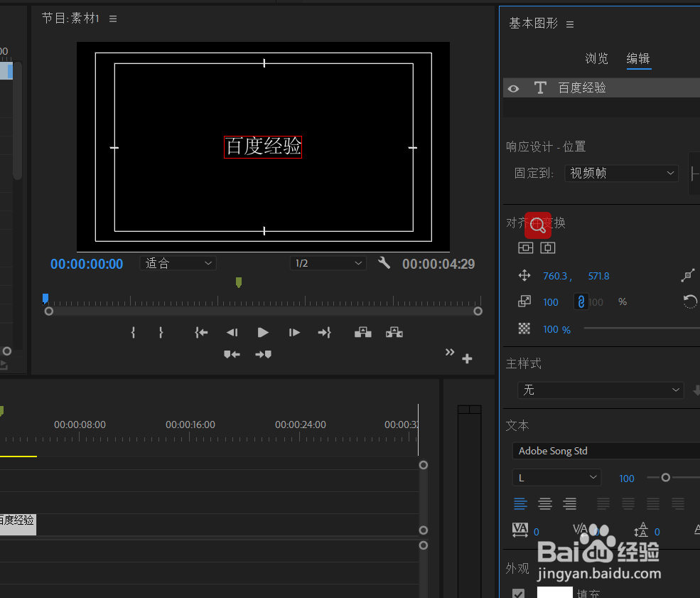Switch to the 浏览 tab

596,58
